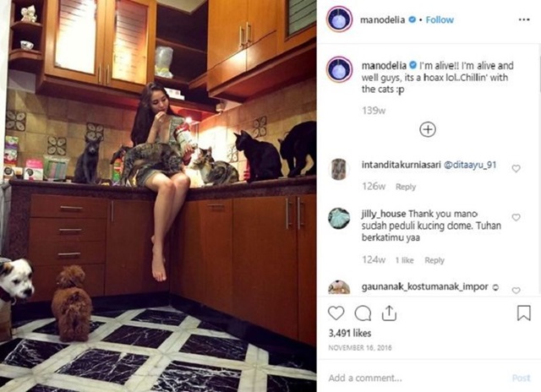This screenshot has width=541, height=392.
Task: Like intanditakurniasari's comment
Action: coord(516,168)
